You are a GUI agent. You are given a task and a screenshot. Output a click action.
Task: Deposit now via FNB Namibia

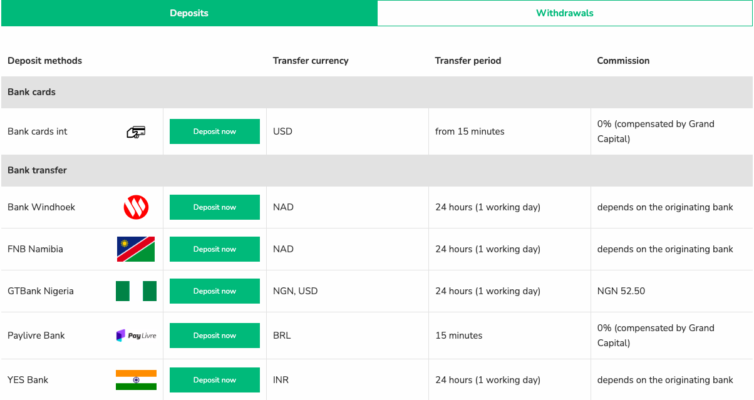pos(214,249)
